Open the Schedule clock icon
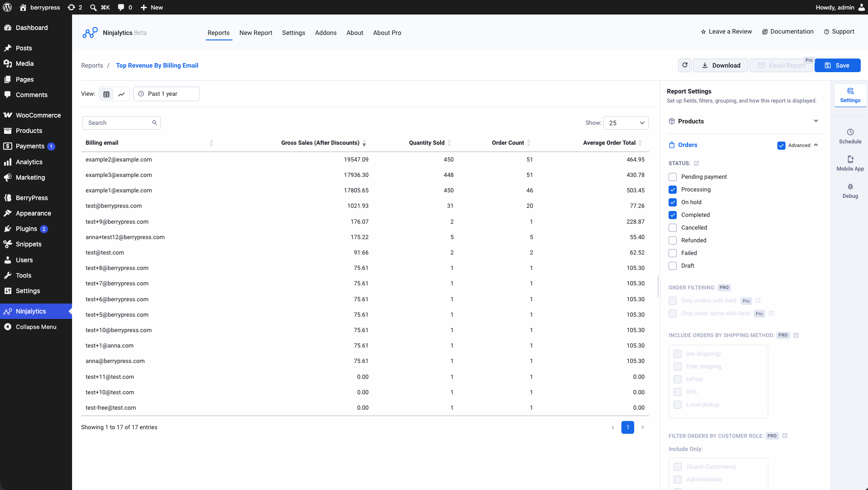 [850, 132]
